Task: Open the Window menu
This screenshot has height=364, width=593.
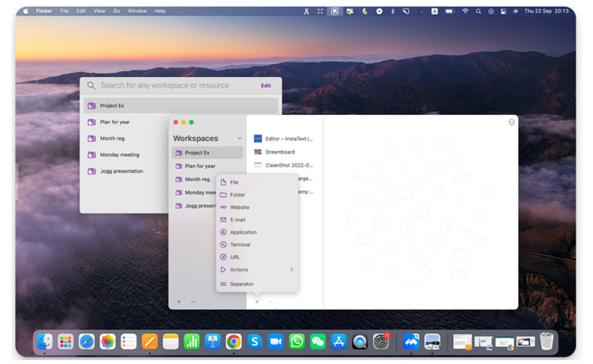Action: (137, 12)
